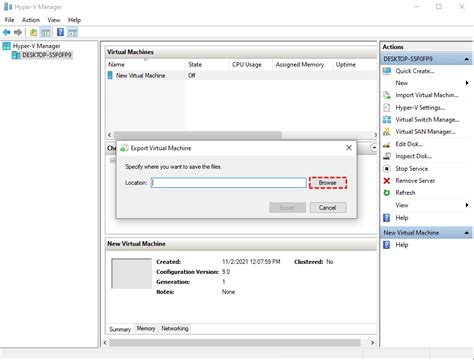Screen dimensions: 474x360
Task: Sort by the CPU Usage column header
Action: coord(251,64)
